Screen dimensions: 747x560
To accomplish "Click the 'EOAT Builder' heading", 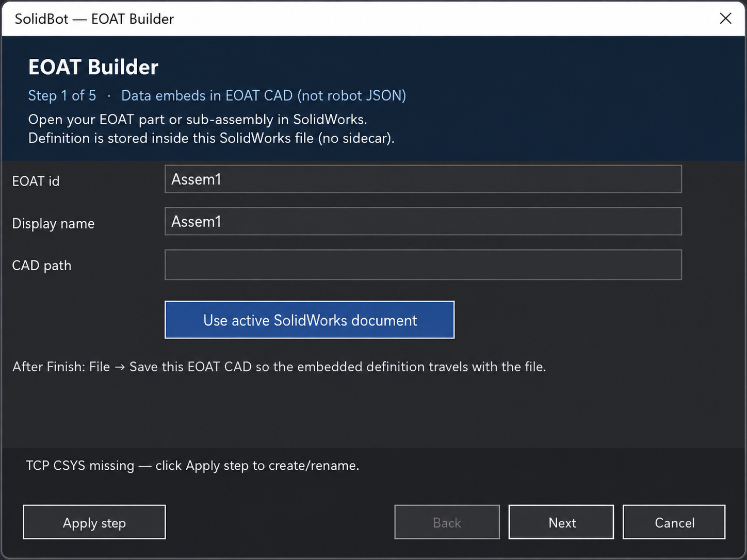I will (93, 67).
